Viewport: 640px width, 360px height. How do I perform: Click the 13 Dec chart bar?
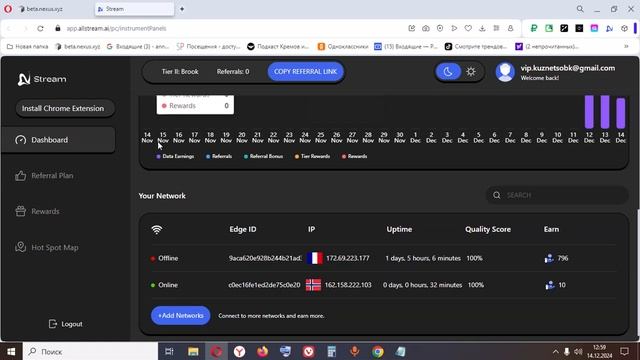[x=605, y=112]
